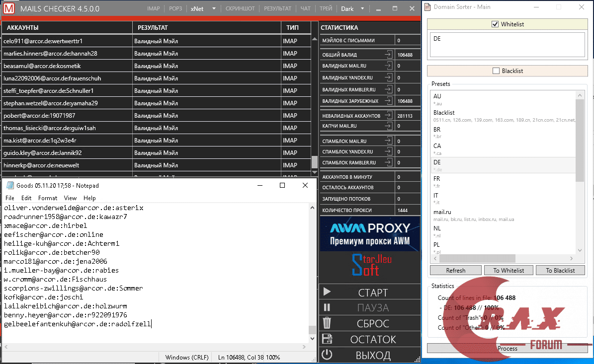This screenshot has height=364, width=594.
Task: Export ВАЛИДНЫХ MAIL.RU via its arrow icon
Action: (x=388, y=66)
